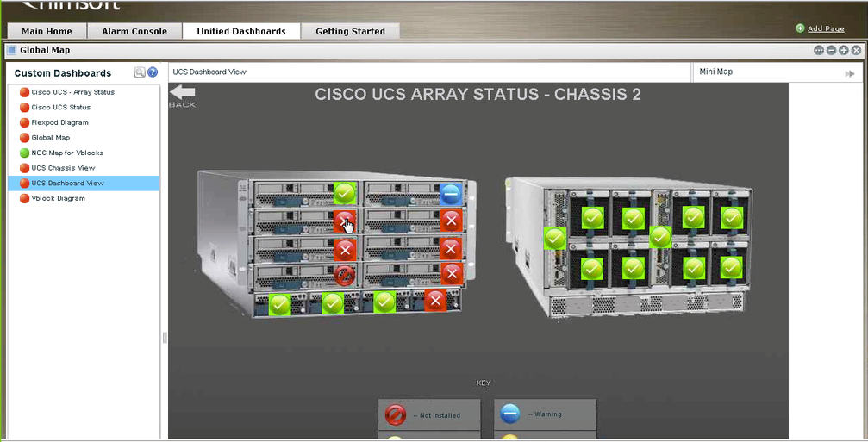Viewport: 868px width, 442px height.
Task: Open the Flexpod Diagram dashboard
Action: 59,122
